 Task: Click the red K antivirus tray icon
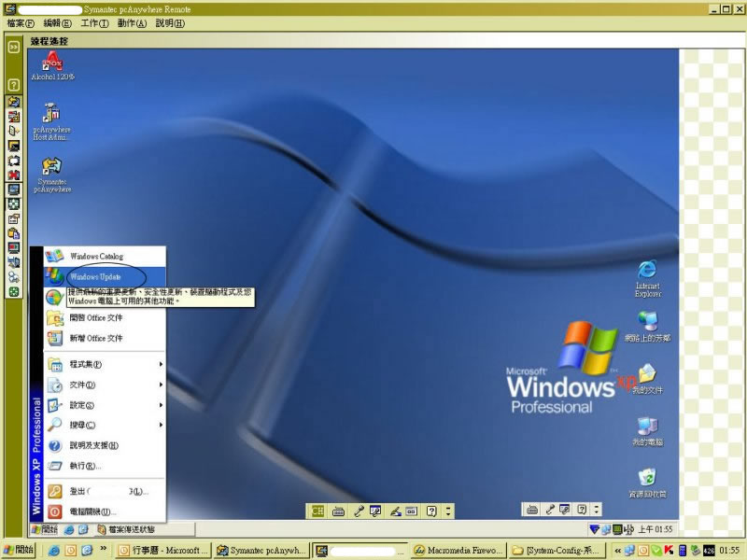coord(669,551)
